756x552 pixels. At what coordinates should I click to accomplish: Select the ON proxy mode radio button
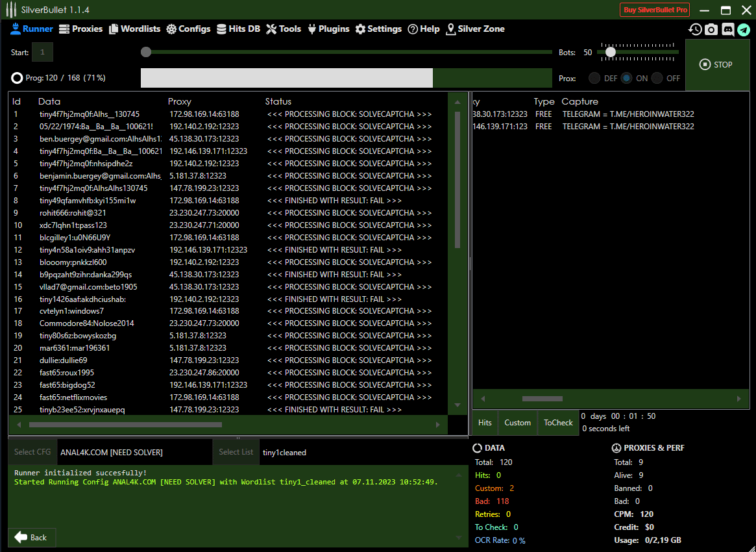(x=626, y=78)
